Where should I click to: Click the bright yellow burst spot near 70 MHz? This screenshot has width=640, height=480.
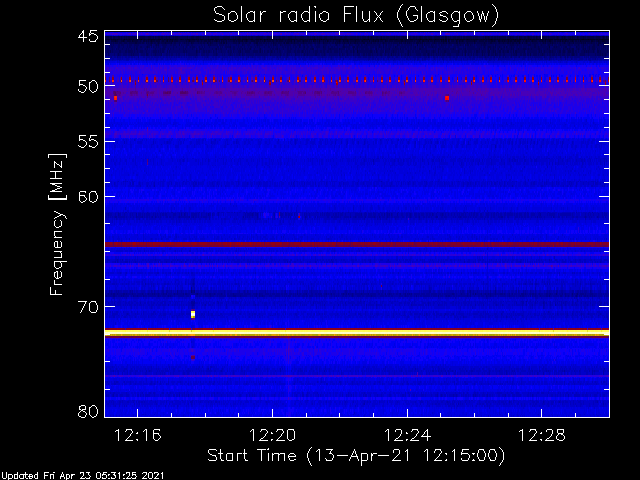click(193, 314)
